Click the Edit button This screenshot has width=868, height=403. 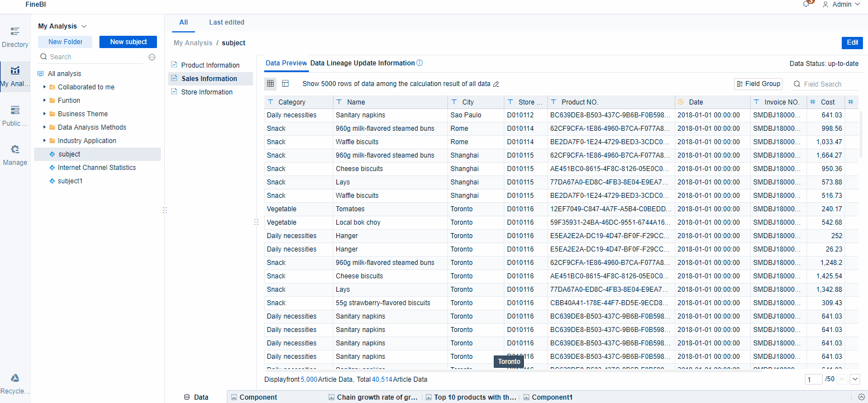pos(852,42)
